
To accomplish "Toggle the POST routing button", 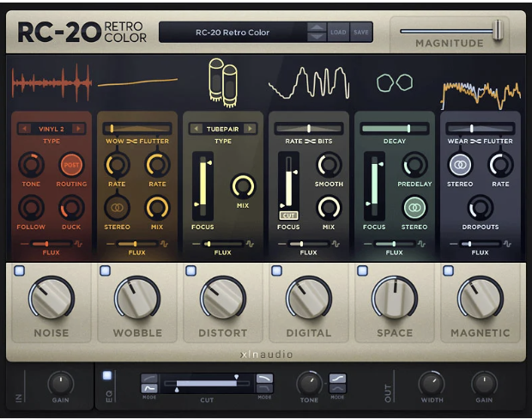I will (x=71, y=165).
